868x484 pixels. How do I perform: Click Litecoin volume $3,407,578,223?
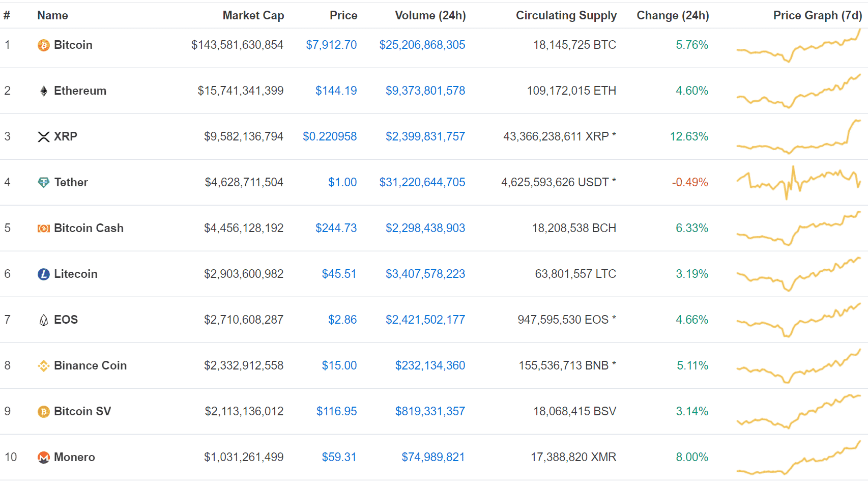(425, 274)
